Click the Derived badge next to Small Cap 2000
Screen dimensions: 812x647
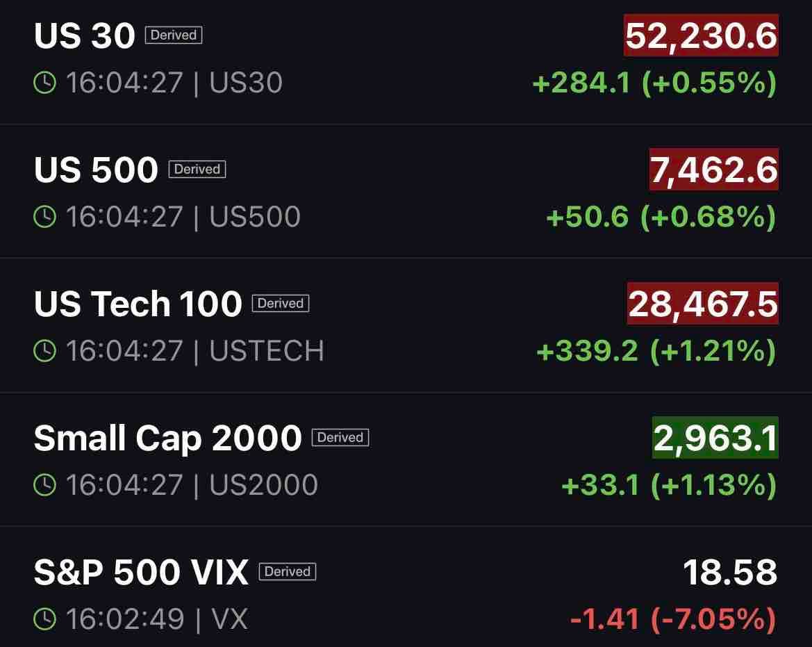tap(340, 437)
